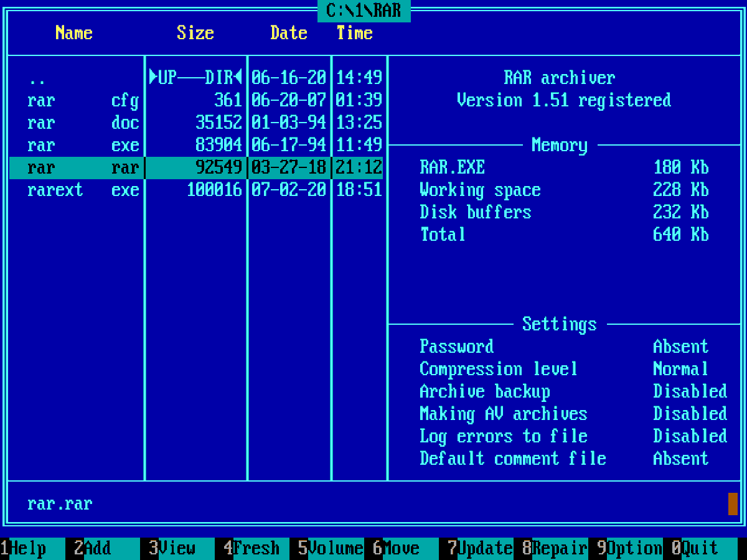Click the Total memory value 640 Kb
The height and width of the screenshot is (560, 747).
click(681, 235)
